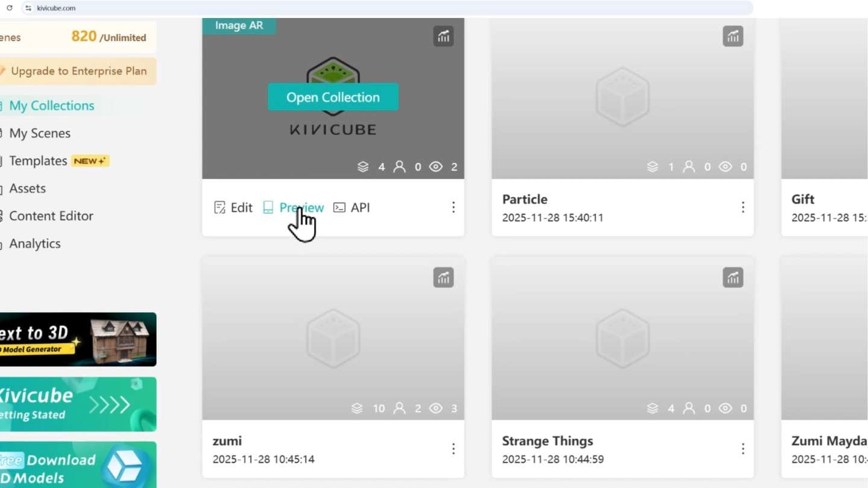Open more options for Strange Things

pos(743,449)
